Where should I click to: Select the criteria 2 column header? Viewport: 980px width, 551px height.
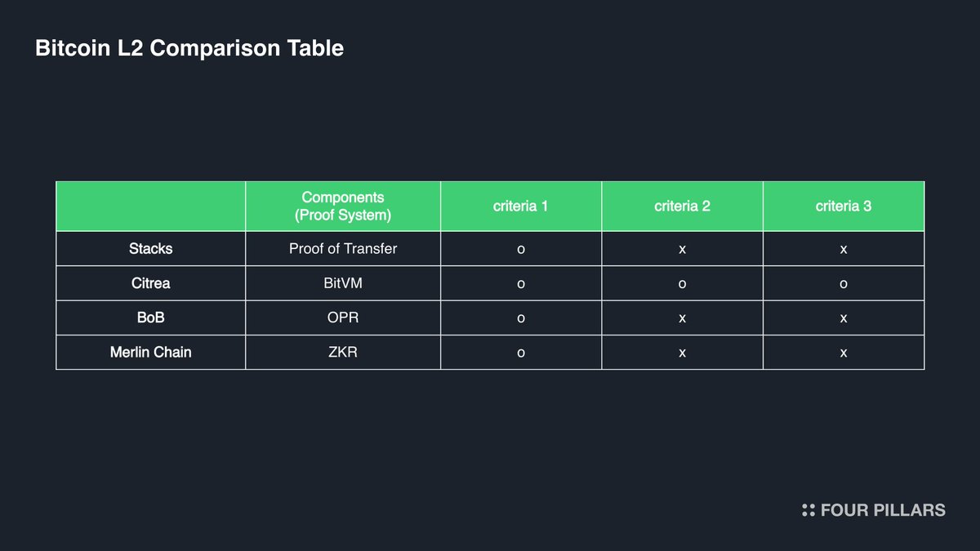(682, 207)
